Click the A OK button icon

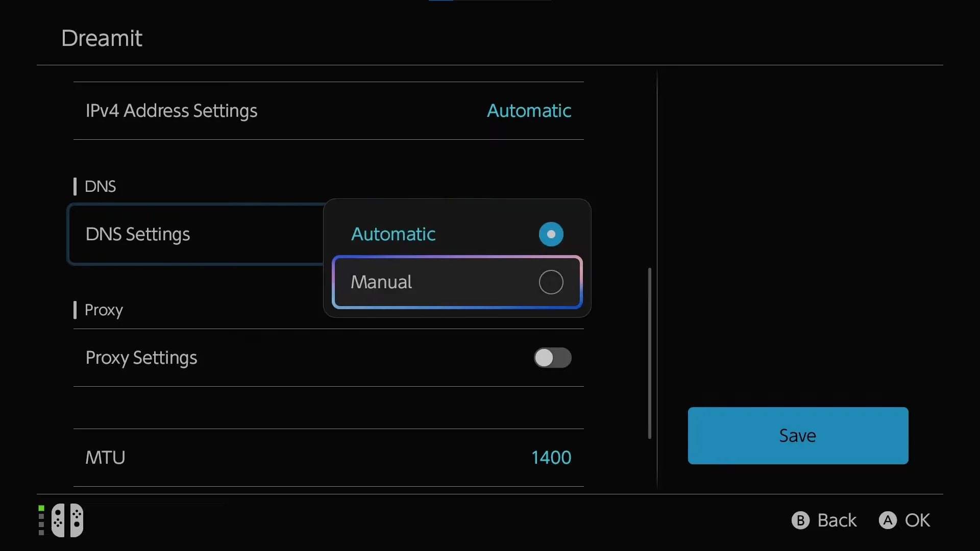tap(888, 520)
